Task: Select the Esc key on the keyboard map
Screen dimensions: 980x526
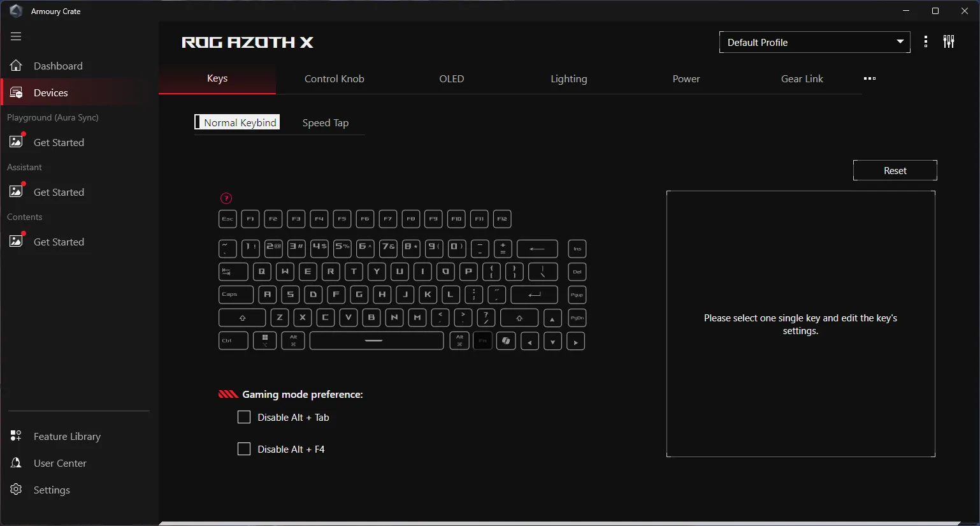Action: pos(227,219)
